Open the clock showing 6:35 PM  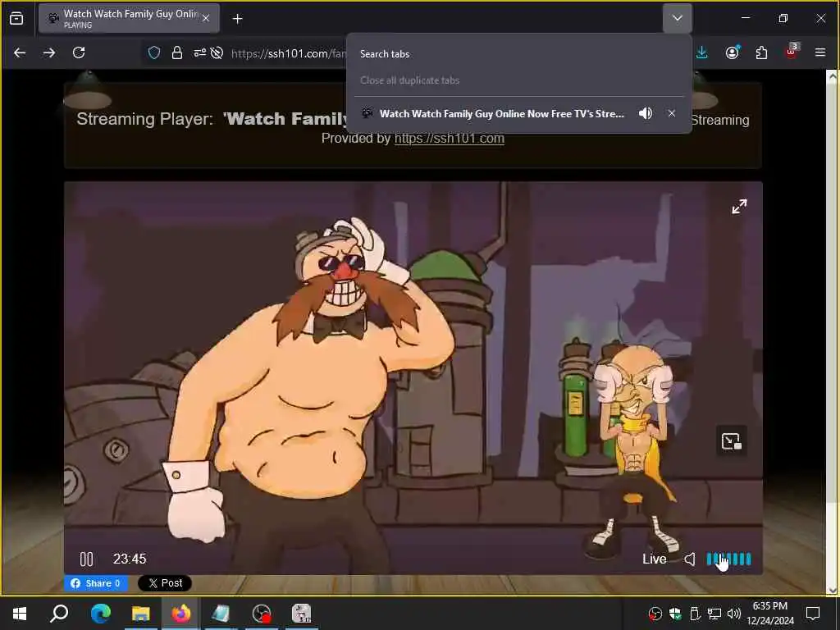pyautogui.click(x=769, y=614)
